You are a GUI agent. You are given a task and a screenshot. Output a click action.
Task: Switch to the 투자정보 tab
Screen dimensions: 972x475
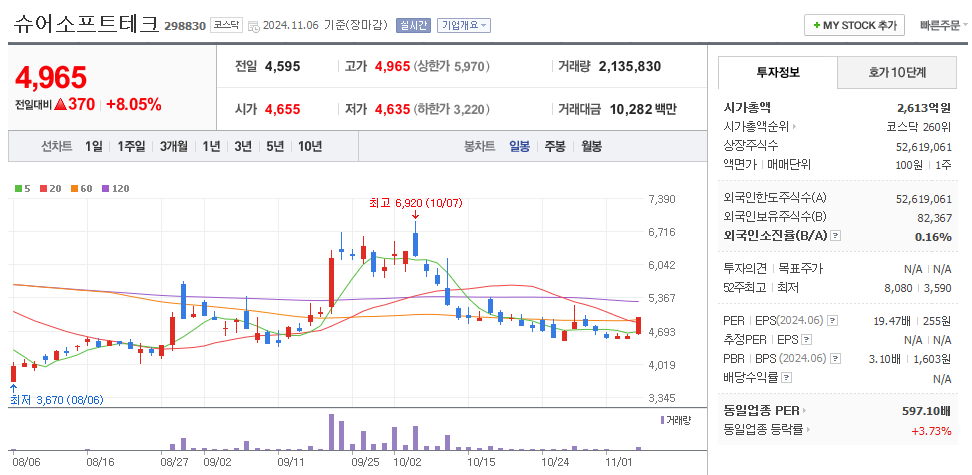(x=778, y=72)
